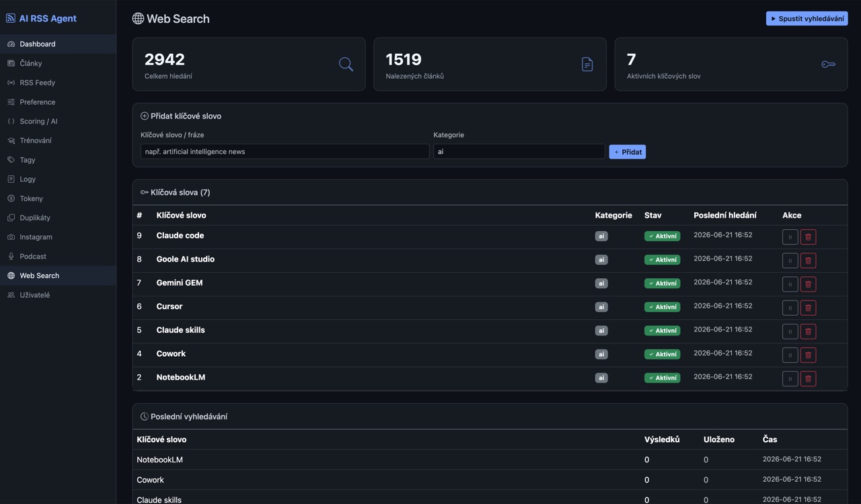861x504 pixels.
Task: Click NotebookLM in Poslední vyhledávání list
Action: click(160, 460)
